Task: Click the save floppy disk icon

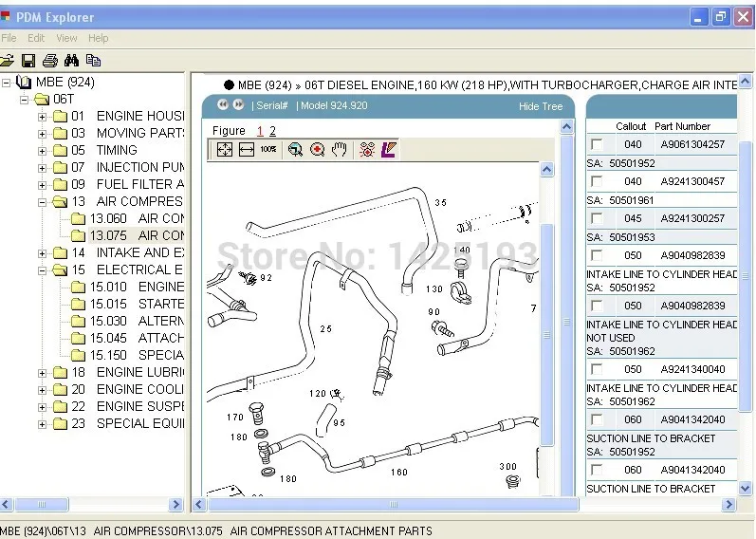Action: pos(28,60)
